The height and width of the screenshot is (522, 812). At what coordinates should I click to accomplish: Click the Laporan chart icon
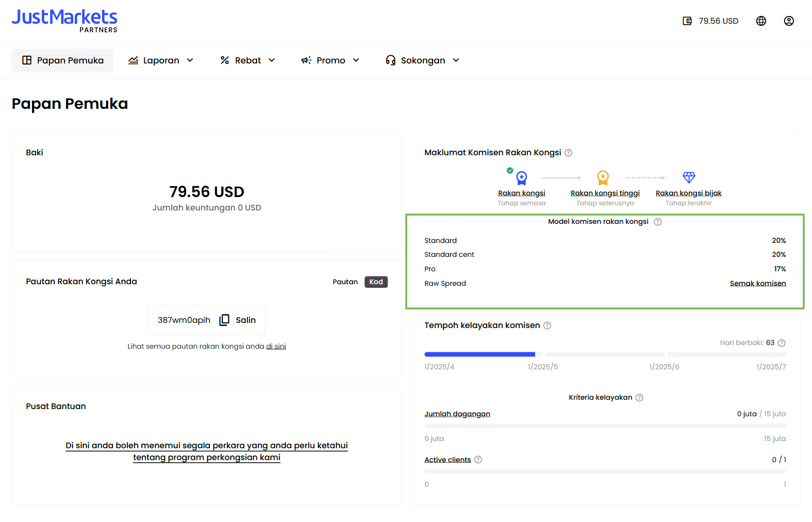[x=133, y=60]
